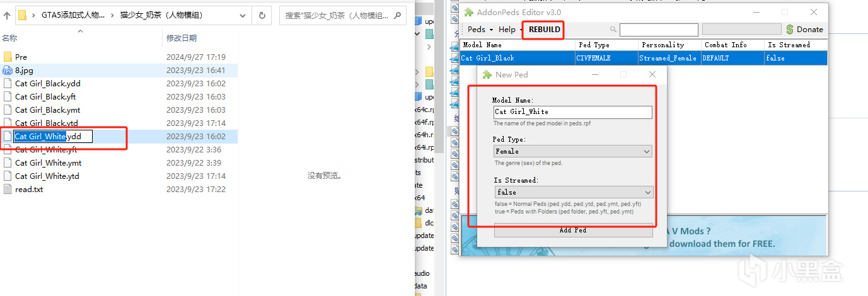
Task: Click the Personality column header
Action: click(669, 45)
